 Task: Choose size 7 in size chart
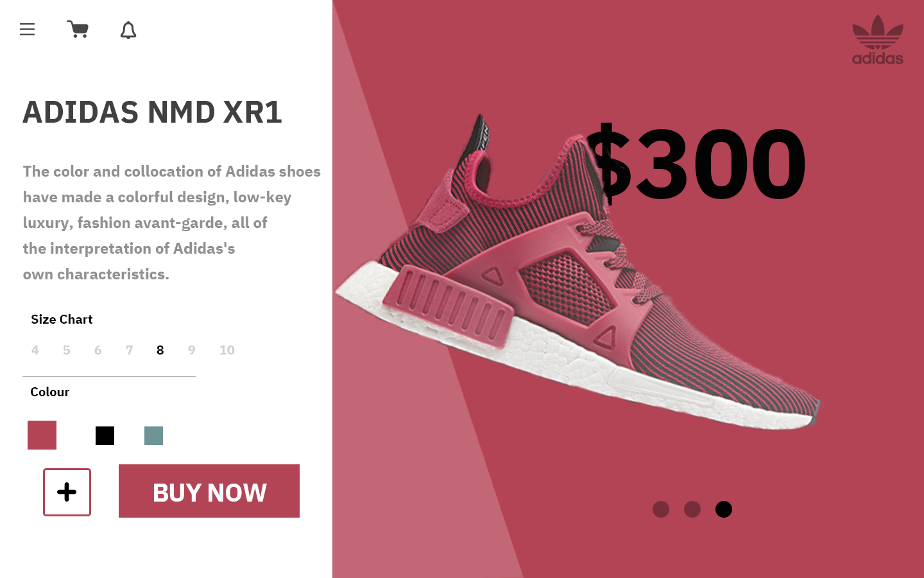(x=129, y=350)
